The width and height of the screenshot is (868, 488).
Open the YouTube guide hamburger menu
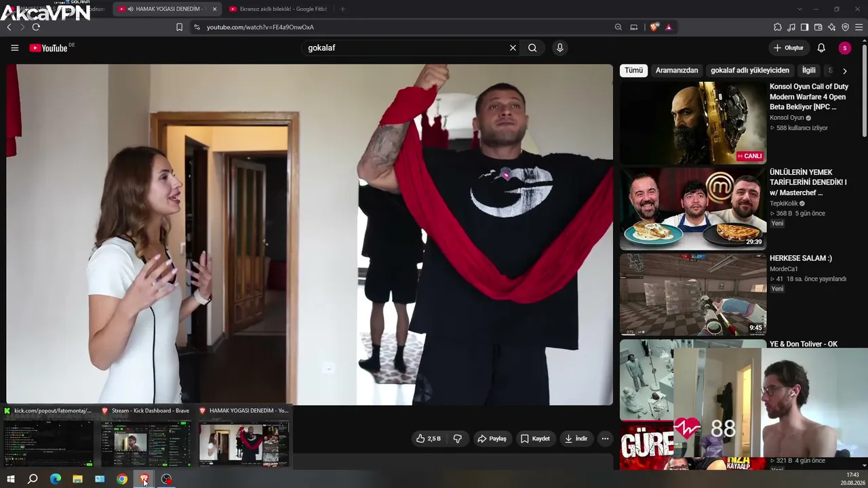click(x=14, y=48)
